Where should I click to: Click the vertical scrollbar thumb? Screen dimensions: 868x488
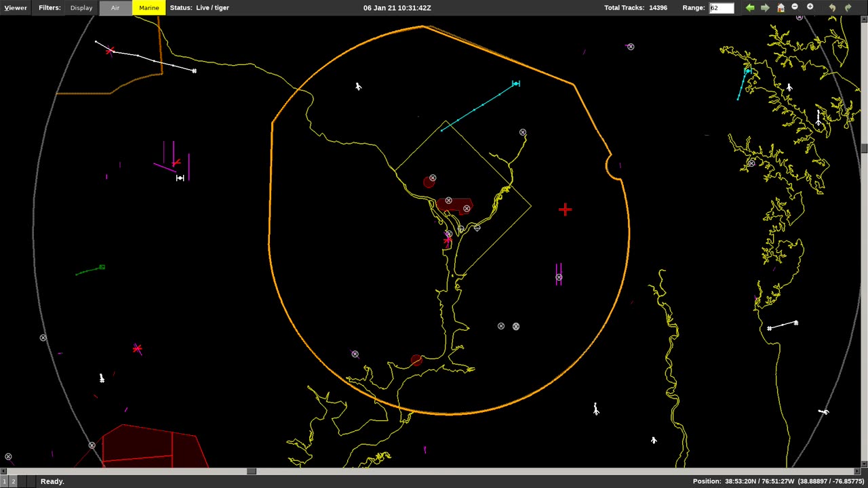click(x=865, y=148)
